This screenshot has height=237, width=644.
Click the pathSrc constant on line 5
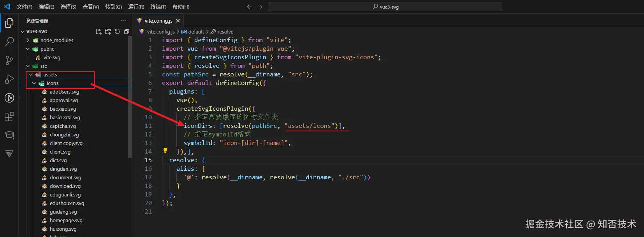click(x=196, y=74)
